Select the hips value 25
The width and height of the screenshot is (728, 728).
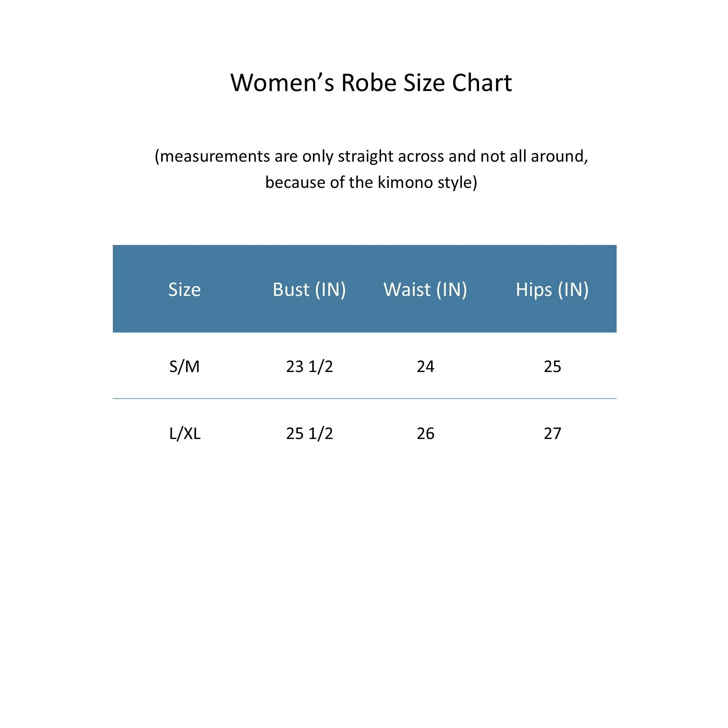tap(553, 367)
